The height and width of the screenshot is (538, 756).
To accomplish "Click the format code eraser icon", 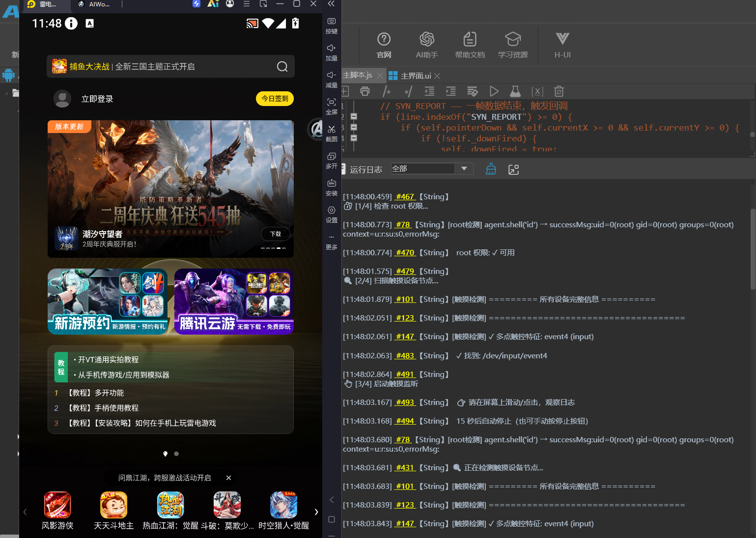I will 472,91.
